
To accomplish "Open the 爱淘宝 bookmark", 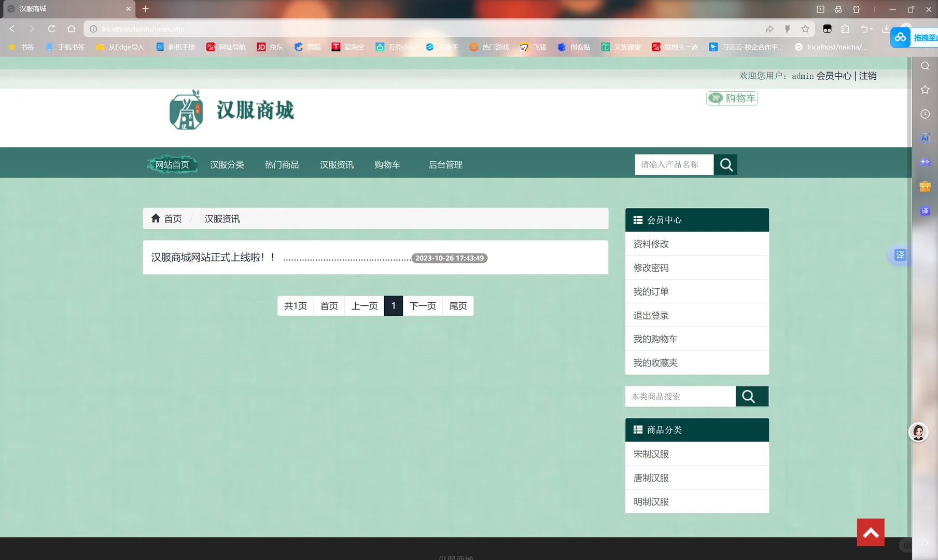I will coord(348,47).
